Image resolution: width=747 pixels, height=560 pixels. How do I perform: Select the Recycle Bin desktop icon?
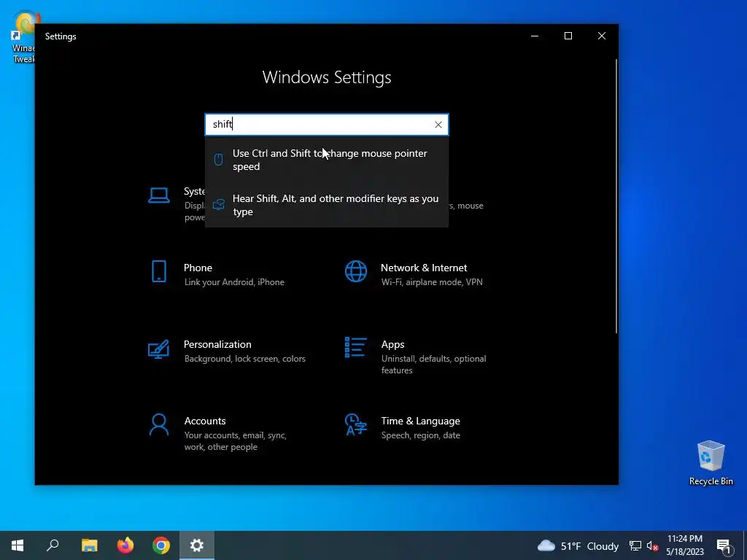point(711,463)
